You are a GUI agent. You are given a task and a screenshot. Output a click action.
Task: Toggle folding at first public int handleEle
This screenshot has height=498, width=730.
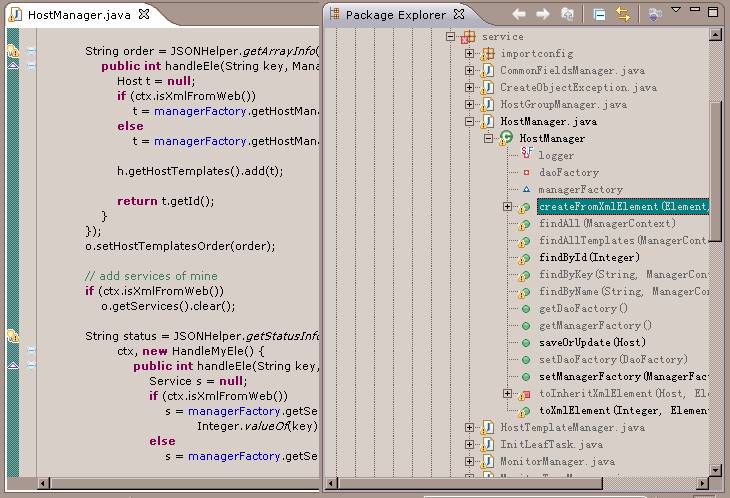tap(31, 66)
